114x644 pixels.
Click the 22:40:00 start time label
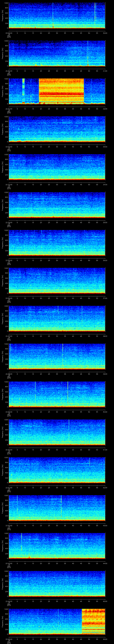point(9,450)
